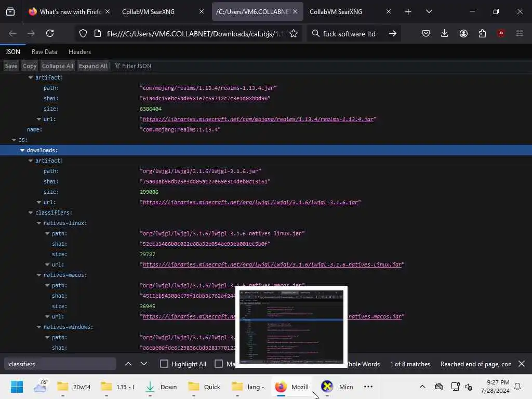Collapse natives-linux path node
Image resolution: width=532 pixels, height=399 pixels.
point(47,233)
